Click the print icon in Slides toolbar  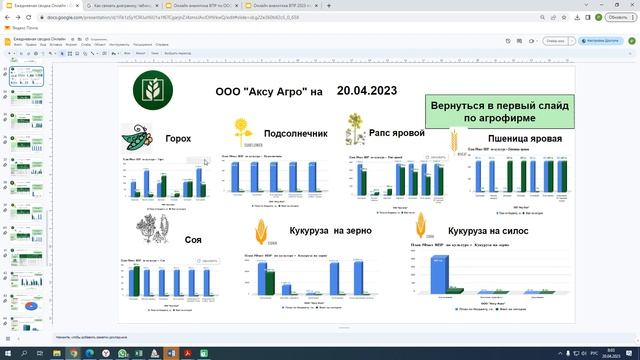36,53
